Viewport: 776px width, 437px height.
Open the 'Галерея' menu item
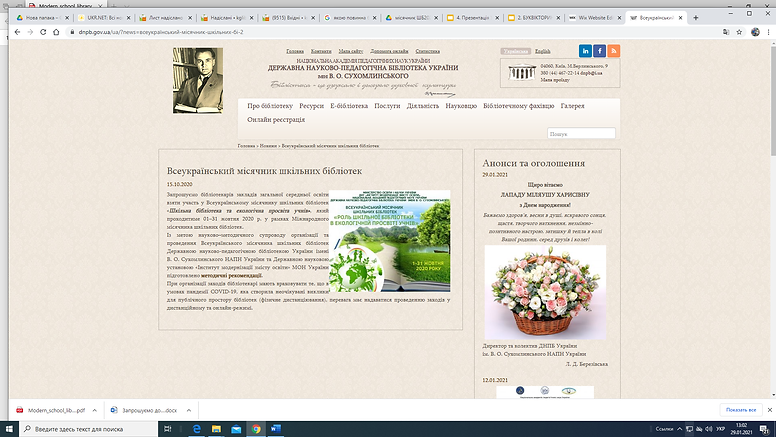pos(572,106)
